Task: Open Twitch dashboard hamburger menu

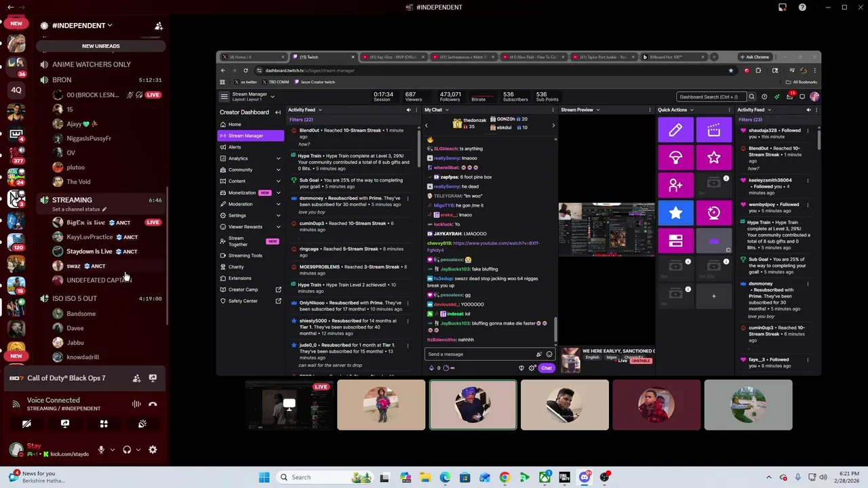Action: (x=224, y=96)
